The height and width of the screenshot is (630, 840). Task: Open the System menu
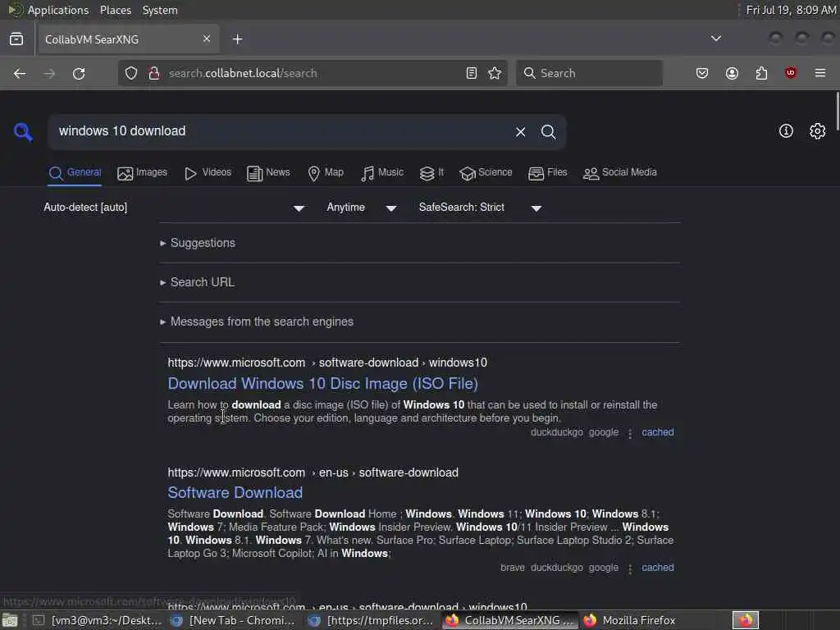coord(160,10)
